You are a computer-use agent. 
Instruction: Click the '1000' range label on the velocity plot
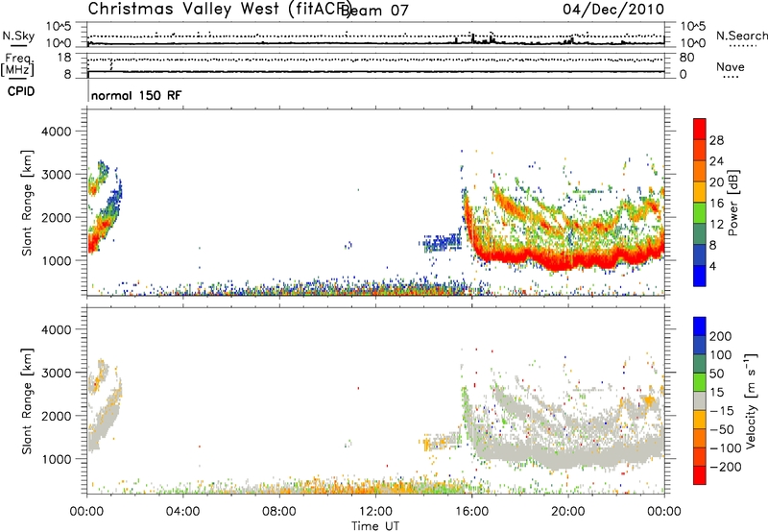(x=57, y=459)
